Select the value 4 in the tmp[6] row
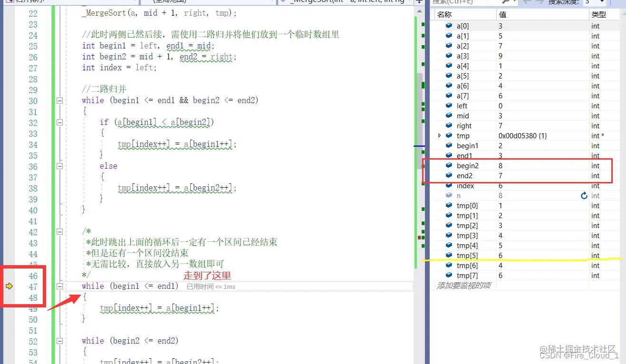Image resolution: width=626 pixels, height=364 pixels. [x=501, y=265]
